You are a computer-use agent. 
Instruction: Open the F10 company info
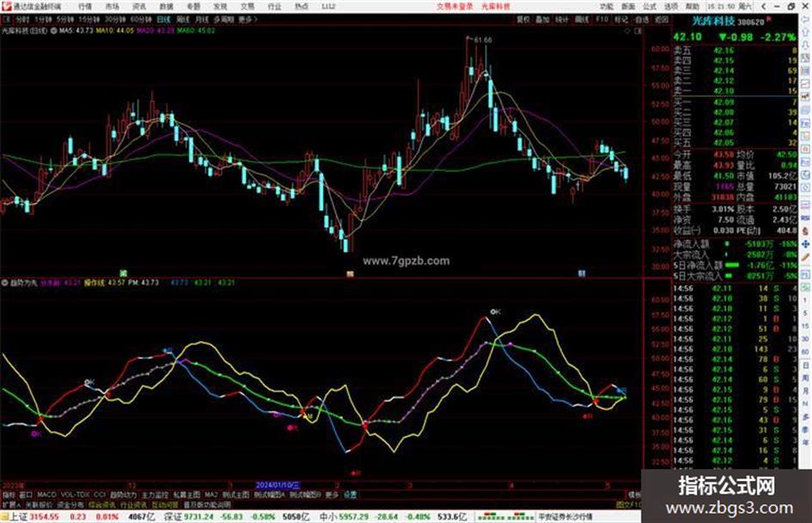[601, 20]
